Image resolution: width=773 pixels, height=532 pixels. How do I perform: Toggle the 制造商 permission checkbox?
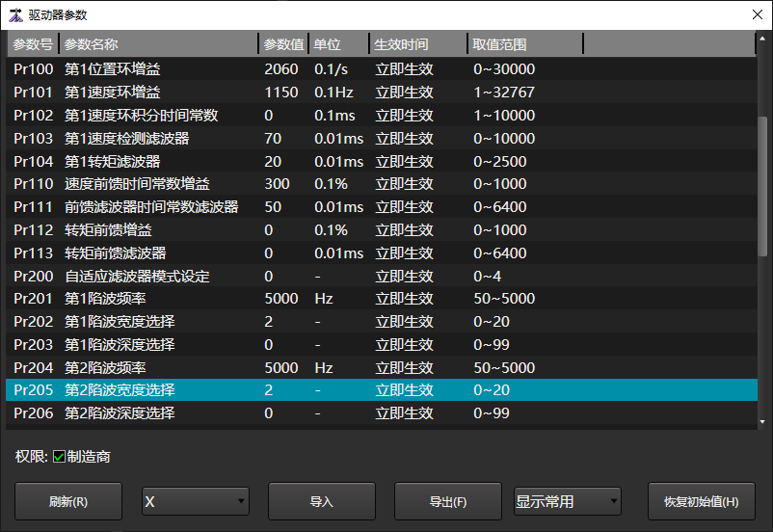click(59, 457)
